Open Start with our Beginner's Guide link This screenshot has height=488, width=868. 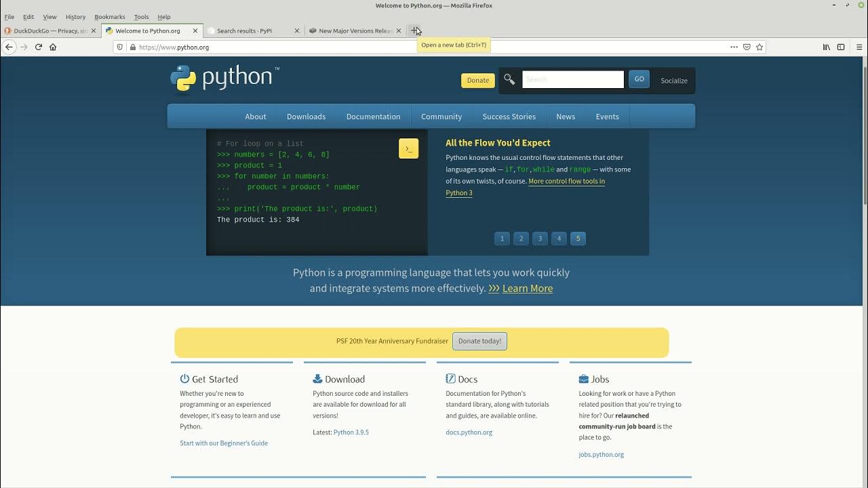click(224, 443)
